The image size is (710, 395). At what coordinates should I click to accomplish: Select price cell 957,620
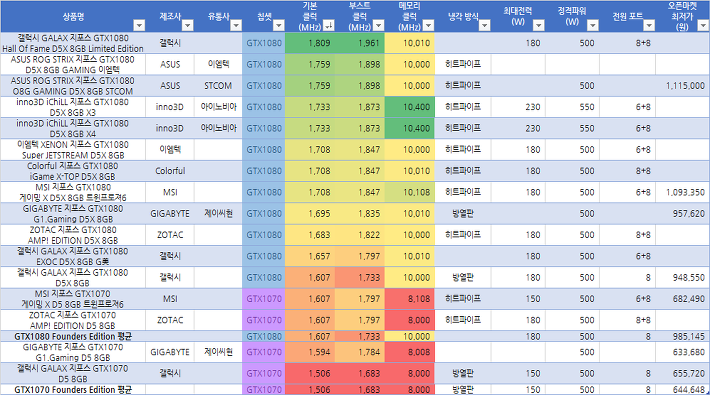point(682,213)
